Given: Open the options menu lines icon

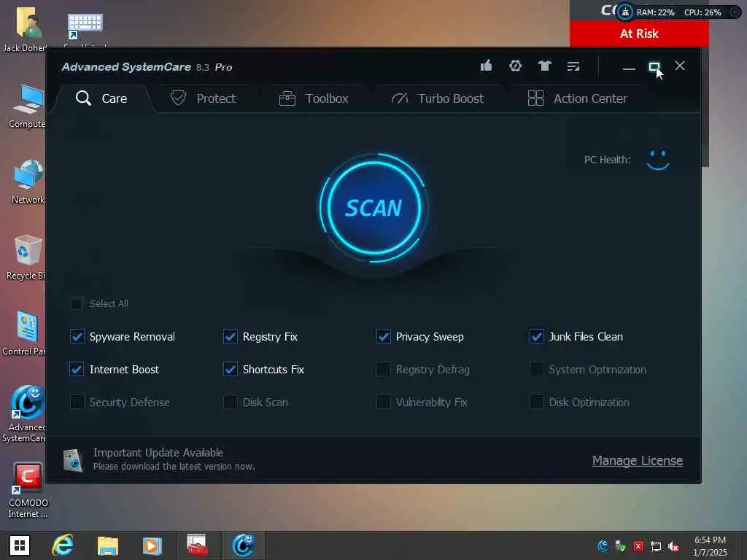Looking at the screenshot, I should 573,66.
